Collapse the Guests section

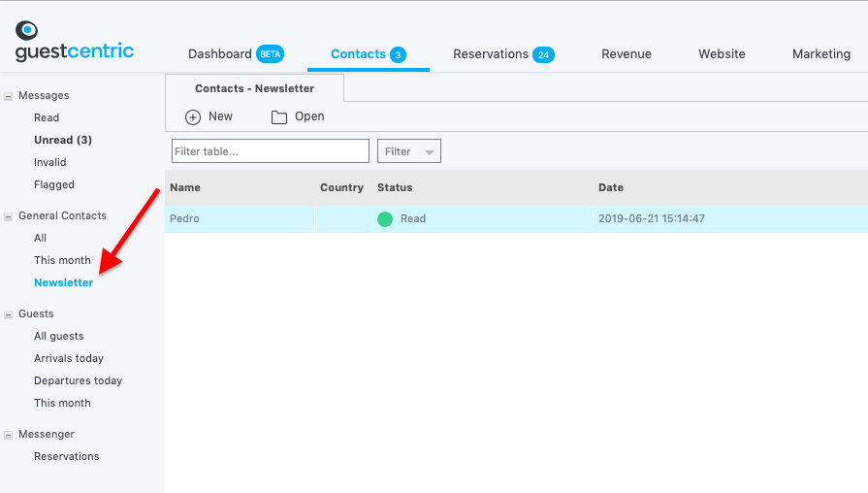9,314
